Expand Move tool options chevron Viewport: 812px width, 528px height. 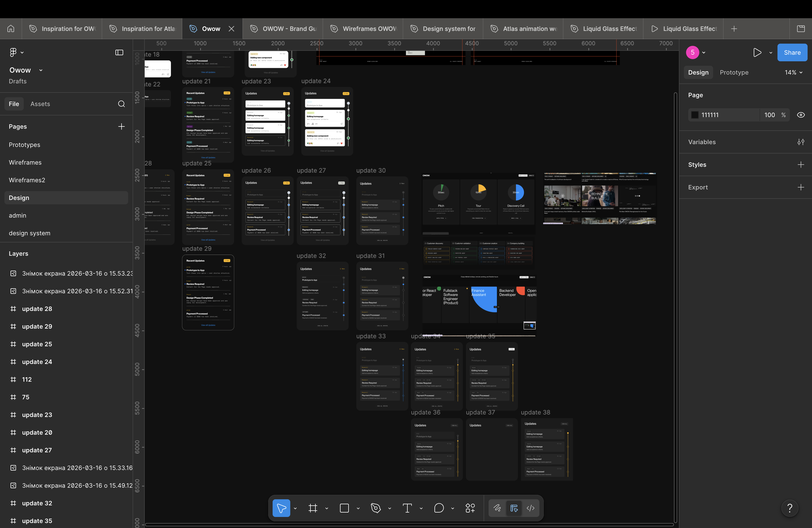pyautogui.click(x=295, y=508)
